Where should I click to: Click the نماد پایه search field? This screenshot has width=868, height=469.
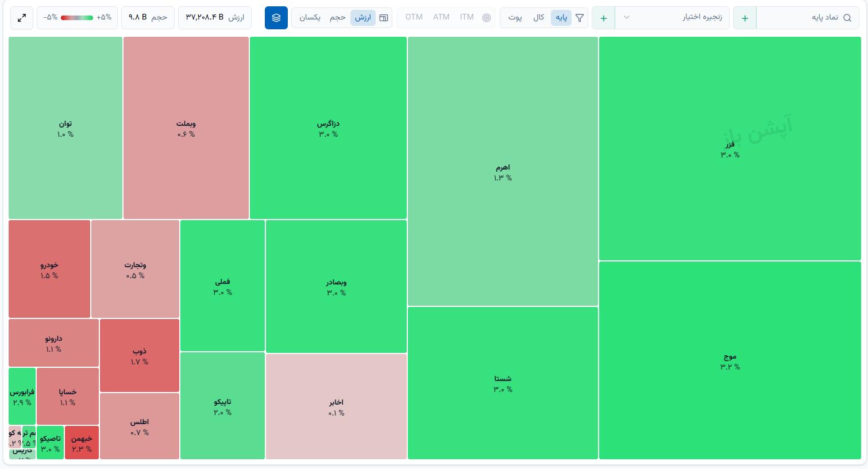pyautogui.click(x=808, y=18)
